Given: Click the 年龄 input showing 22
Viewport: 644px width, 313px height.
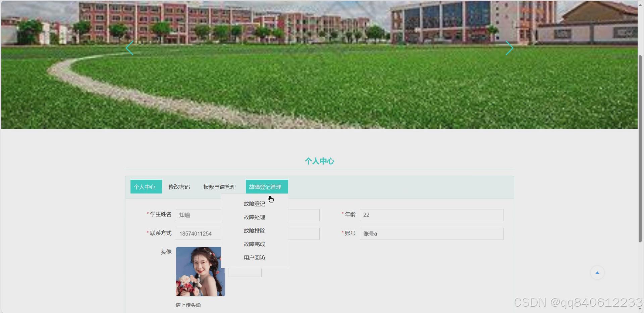Looking at the screenshot, I should (432, 215).
